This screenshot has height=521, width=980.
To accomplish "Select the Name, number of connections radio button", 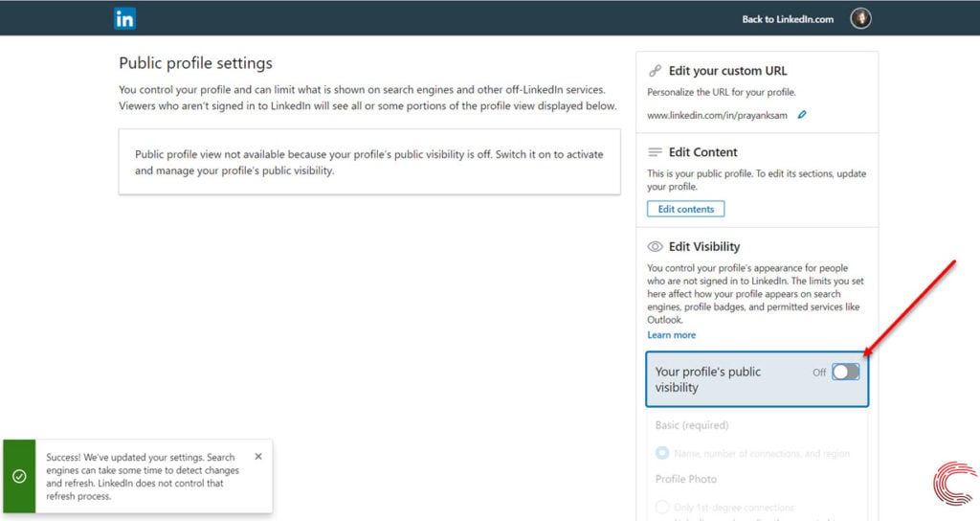I will pyautogui.click(x=662, y=453).
